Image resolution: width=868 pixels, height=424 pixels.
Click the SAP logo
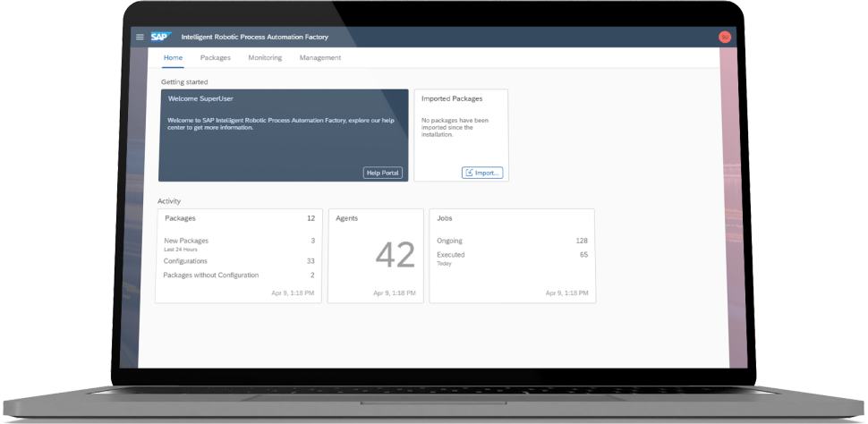[161, 37]
